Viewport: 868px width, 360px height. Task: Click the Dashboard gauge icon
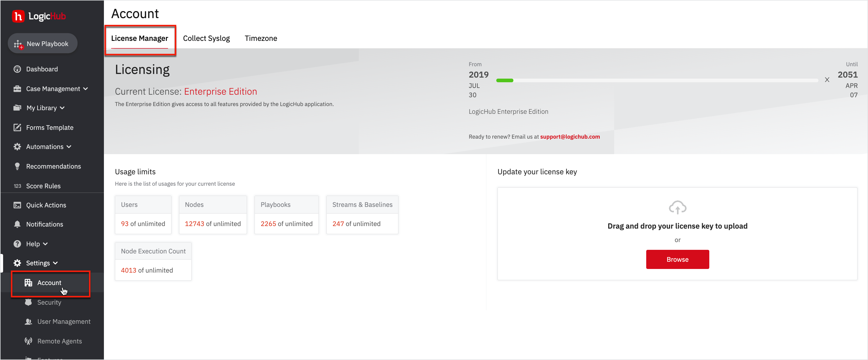(17, 69)
